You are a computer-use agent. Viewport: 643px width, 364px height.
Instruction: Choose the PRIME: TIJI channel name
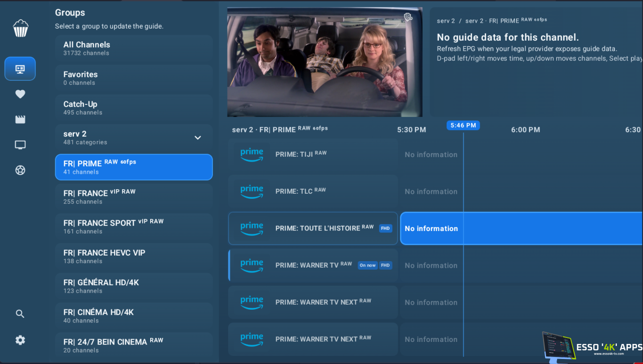(x=301, y=154)
